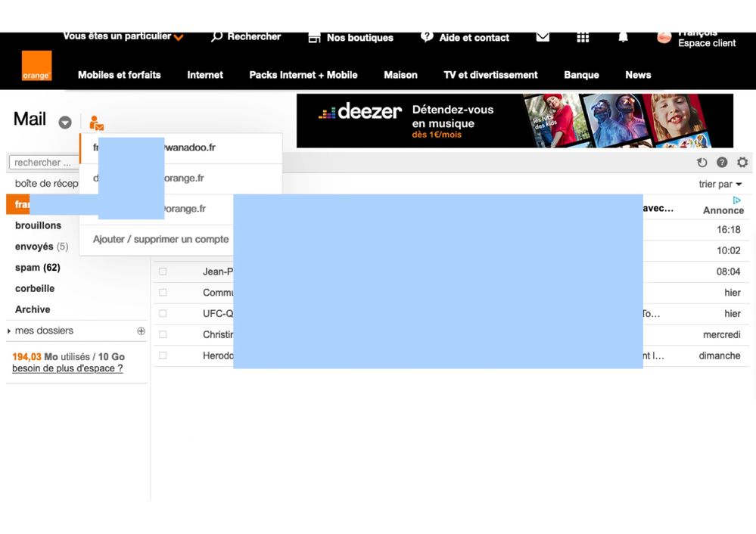The image size is (756, 534).
Task: Open the Banque menu
Action: pyautogui.click(x=581, y=75)
